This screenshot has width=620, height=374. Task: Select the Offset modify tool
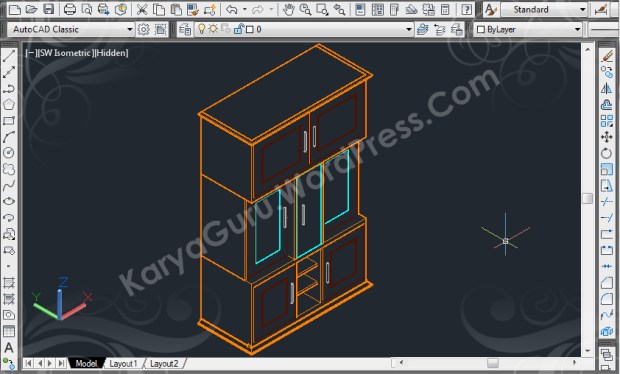(607, 105)
